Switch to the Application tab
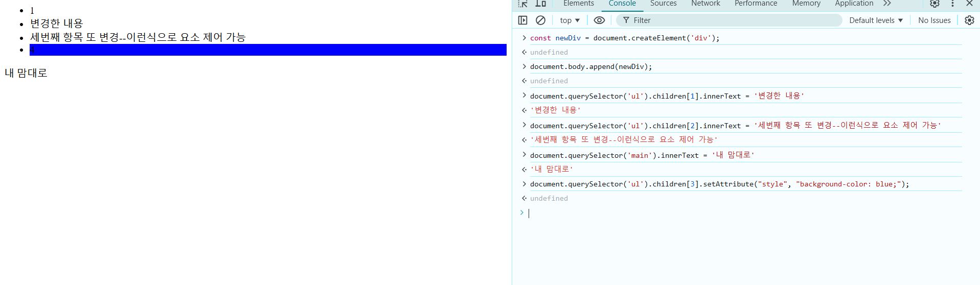 854,4
